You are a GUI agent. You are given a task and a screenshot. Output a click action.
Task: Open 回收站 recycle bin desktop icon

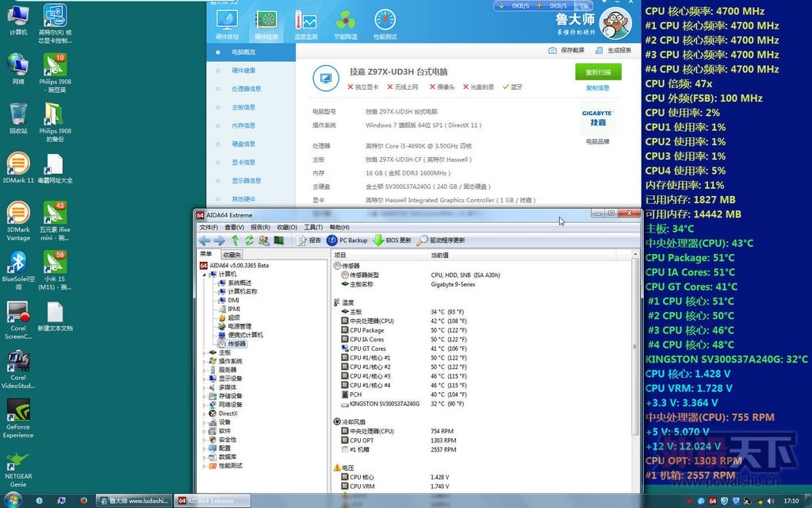[18, 118]
